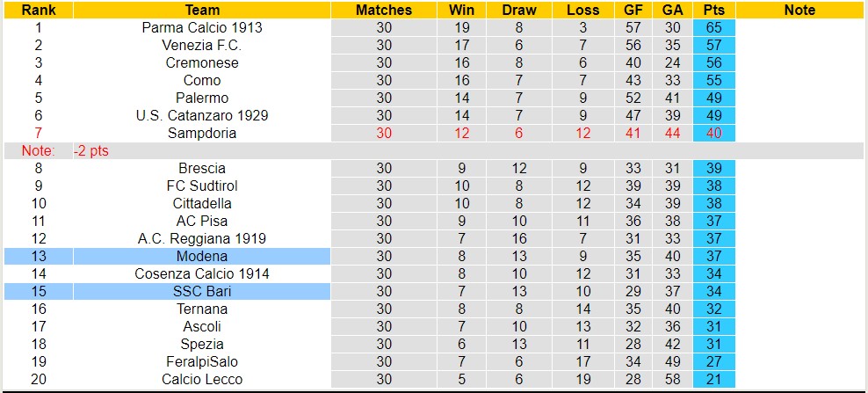Click the Parma Calcio 1913 team name

(x=202, y=27)
